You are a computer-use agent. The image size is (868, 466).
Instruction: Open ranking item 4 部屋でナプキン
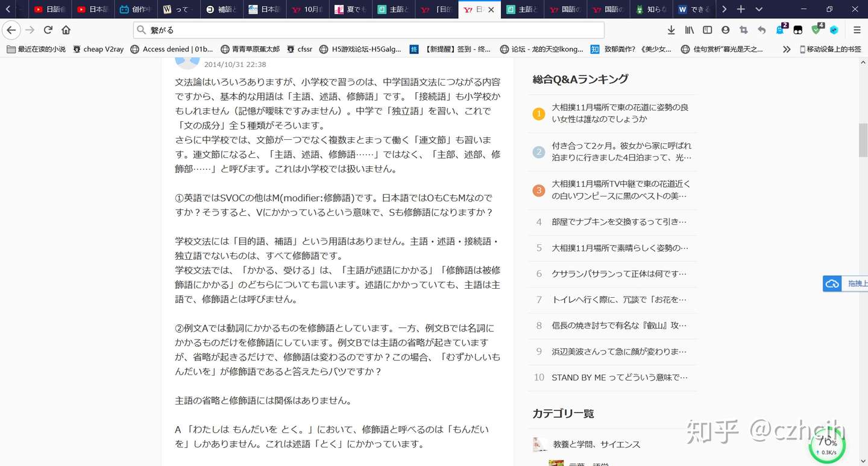[613, 222]
